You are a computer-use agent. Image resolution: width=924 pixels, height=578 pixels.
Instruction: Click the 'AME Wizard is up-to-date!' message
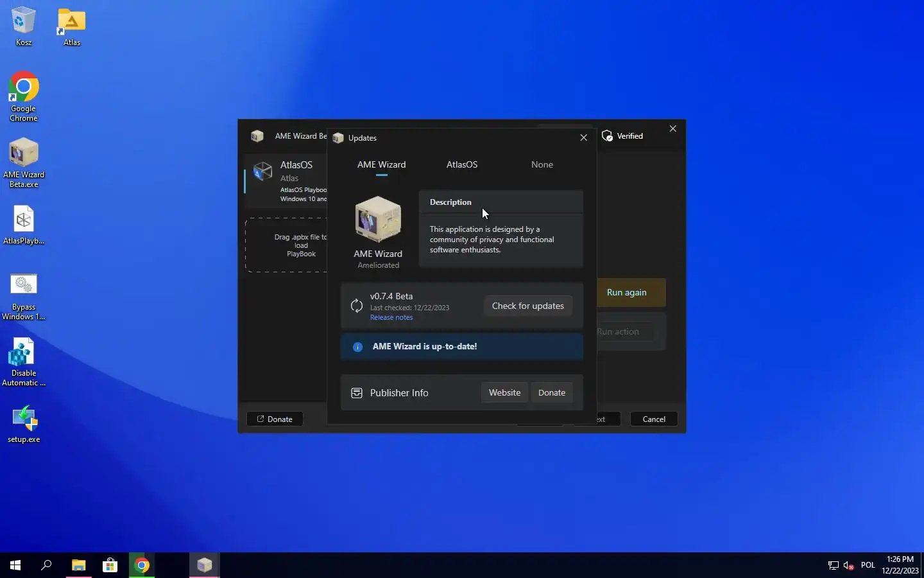(425, 347)
